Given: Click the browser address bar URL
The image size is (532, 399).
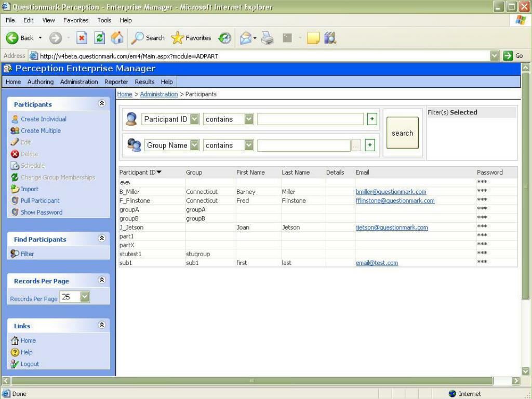Looking at the screenshot, I should click(x=129, y=56).
